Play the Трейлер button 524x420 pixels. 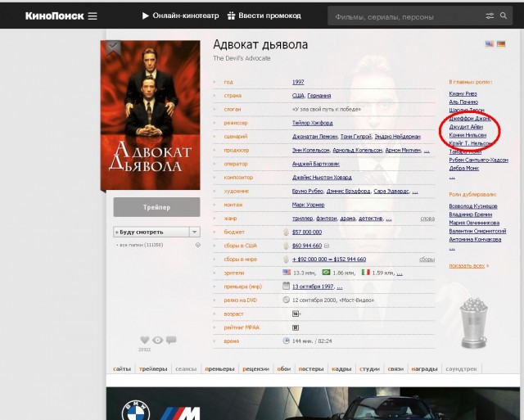156,207
